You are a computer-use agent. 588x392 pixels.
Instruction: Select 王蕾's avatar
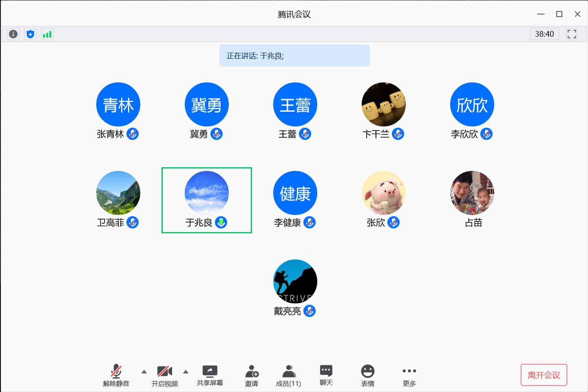tap(295, 104)
